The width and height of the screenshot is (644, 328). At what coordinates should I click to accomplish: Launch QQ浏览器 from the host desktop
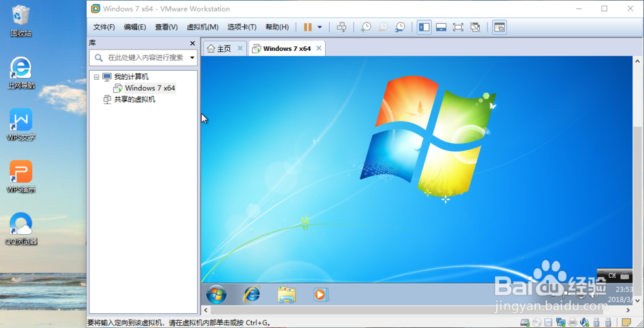pos(21,229)
